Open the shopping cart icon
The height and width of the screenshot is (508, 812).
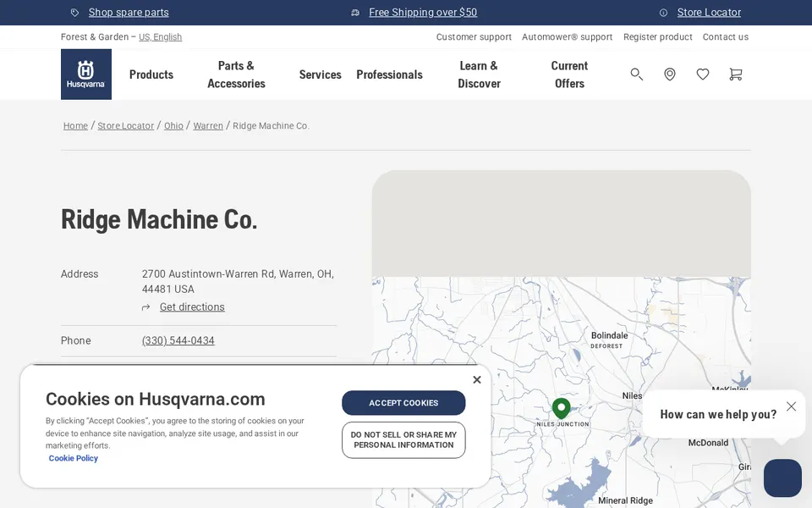point(735,75)
